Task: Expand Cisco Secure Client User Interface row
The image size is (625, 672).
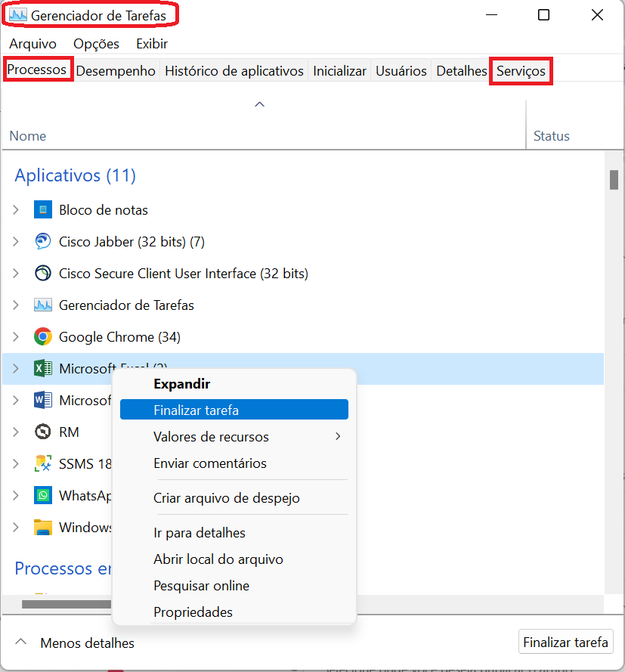Action: (x=16, y=273)
